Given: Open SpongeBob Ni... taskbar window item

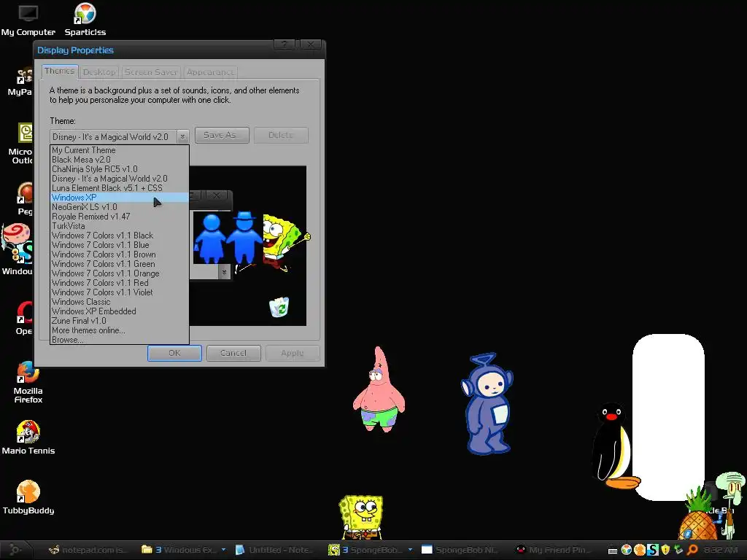Looking at the screenshot, I should [x=461, y=550].
